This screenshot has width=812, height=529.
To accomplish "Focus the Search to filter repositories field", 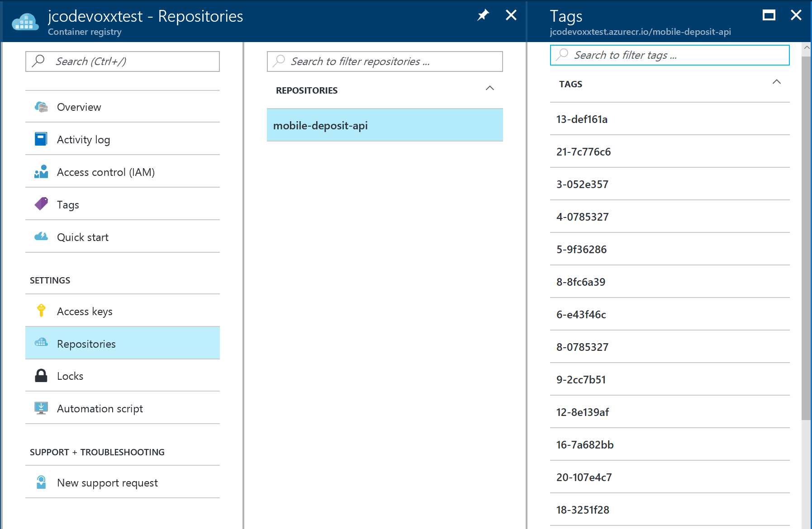I will [385, 61].
